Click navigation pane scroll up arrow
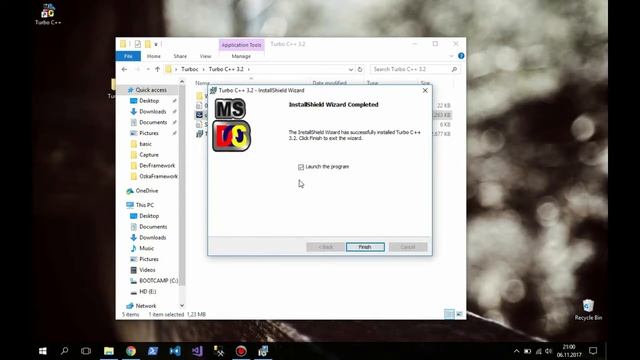640x360 pixels. [182, 82]
